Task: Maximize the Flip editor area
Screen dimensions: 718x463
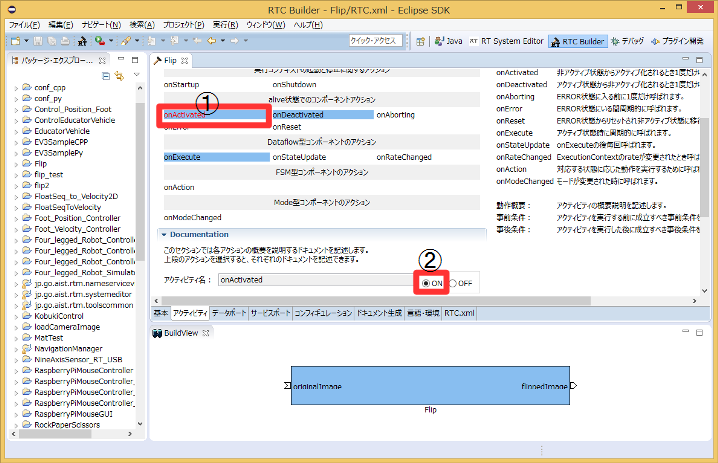Action: 699,60
